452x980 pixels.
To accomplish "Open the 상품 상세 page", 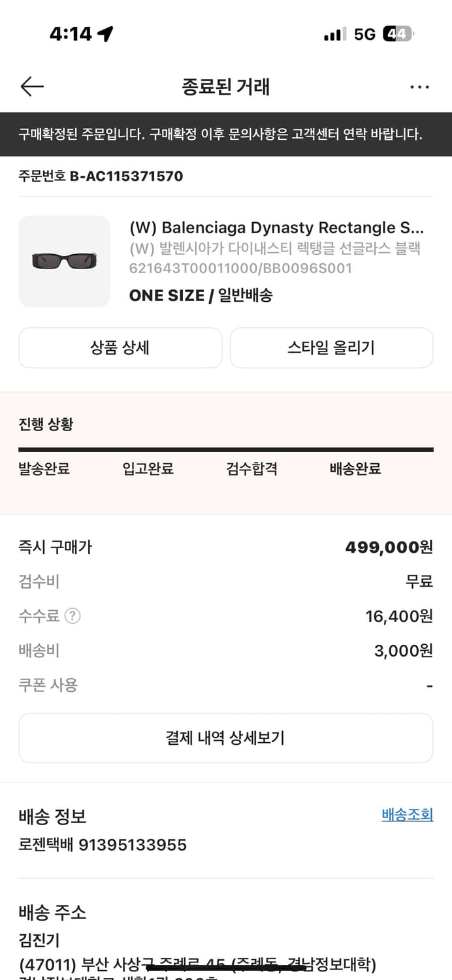I will coord(120,348).
